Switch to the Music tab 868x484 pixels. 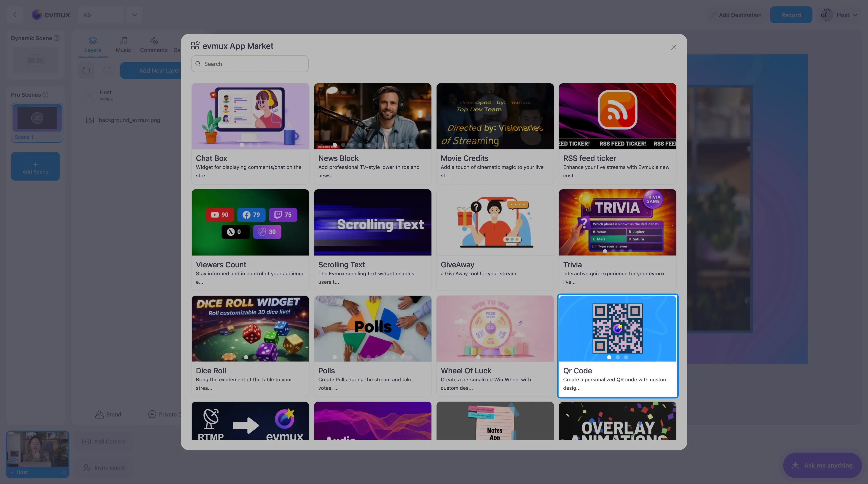123,45
